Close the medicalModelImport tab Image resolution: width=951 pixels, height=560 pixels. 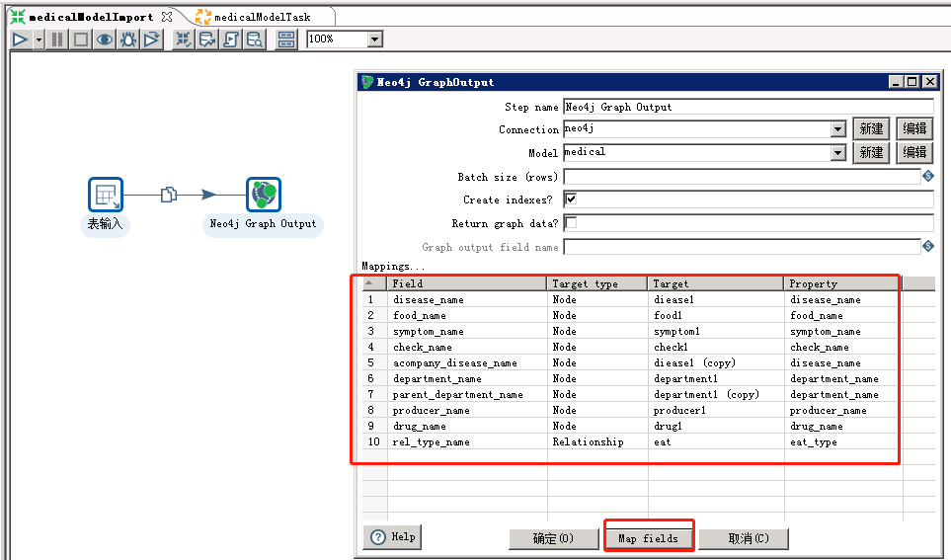pyautogui.click(x=167, y=17)
